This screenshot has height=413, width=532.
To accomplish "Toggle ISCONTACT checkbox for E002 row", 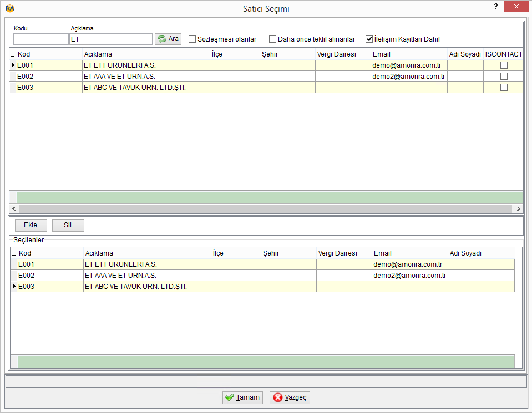I will point(504,77).
